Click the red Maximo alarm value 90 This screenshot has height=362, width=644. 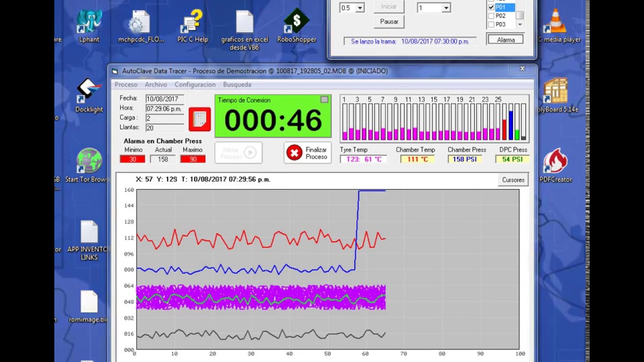(x=193, y=159)
